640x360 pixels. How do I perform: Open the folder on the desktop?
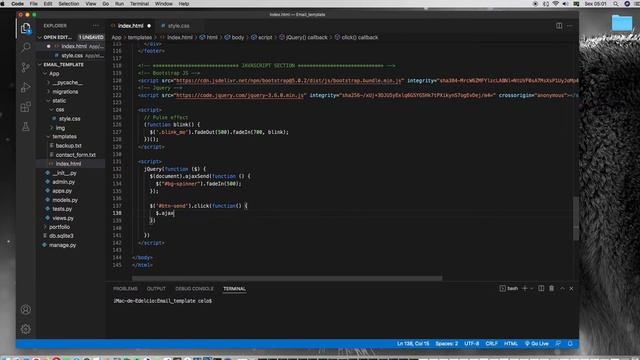click(x=622, y=23)
